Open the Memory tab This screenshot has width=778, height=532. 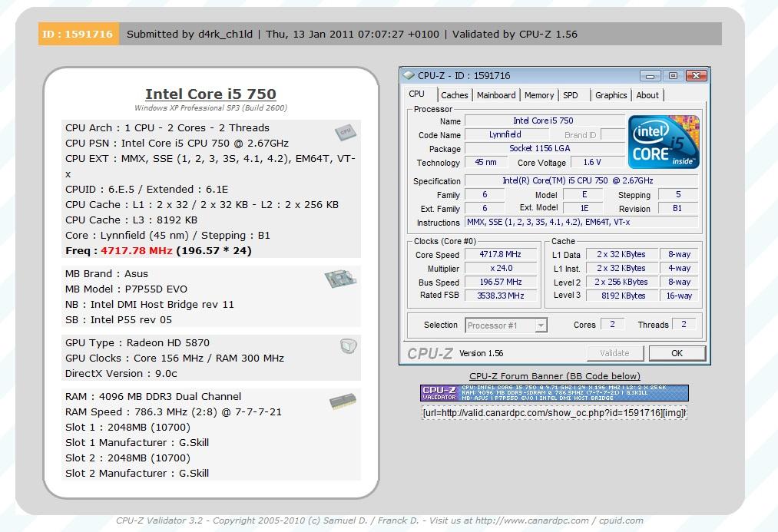(539, 95)
